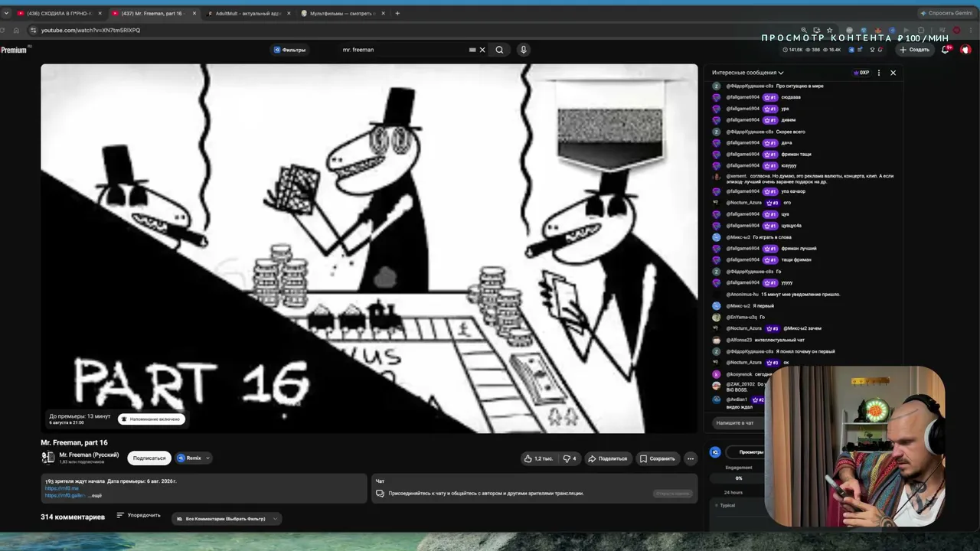Open the search Filters (Фильтры) button
The image size is (980, 551).
point(289,50)
